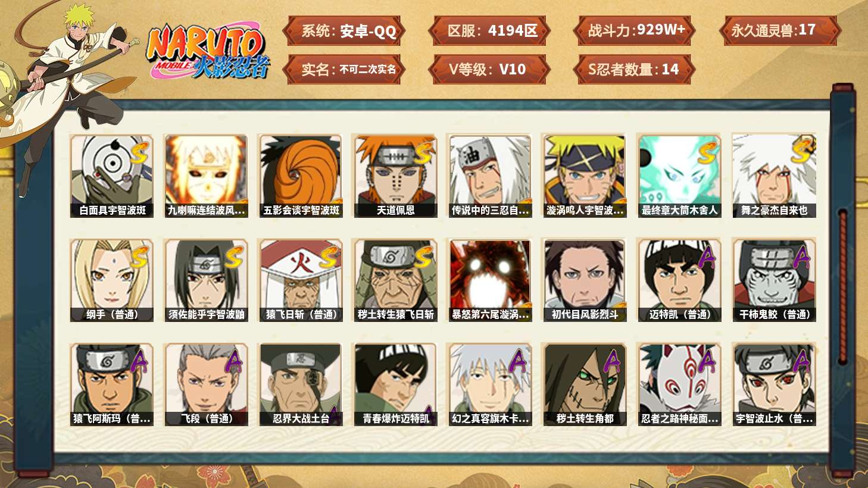Select the 初代目风影烈斗 portrait
The image size is (868, 488).
pos(585,280)
